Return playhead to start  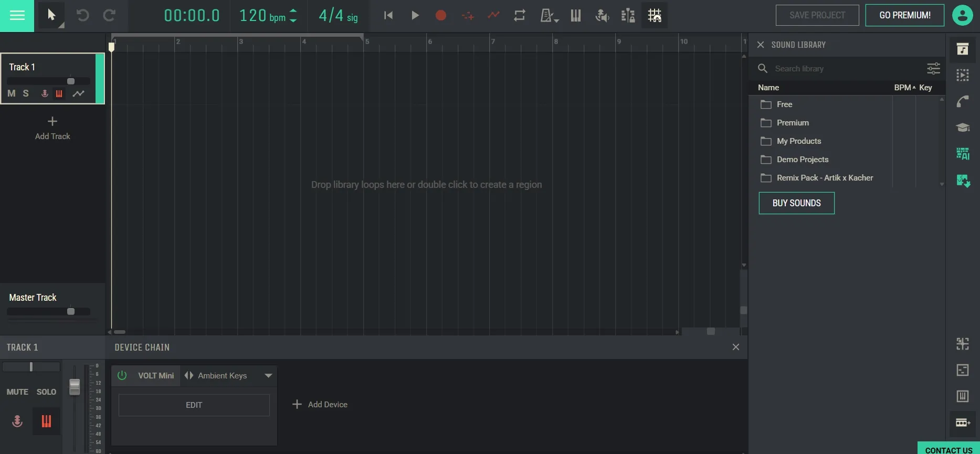point(388,15)
